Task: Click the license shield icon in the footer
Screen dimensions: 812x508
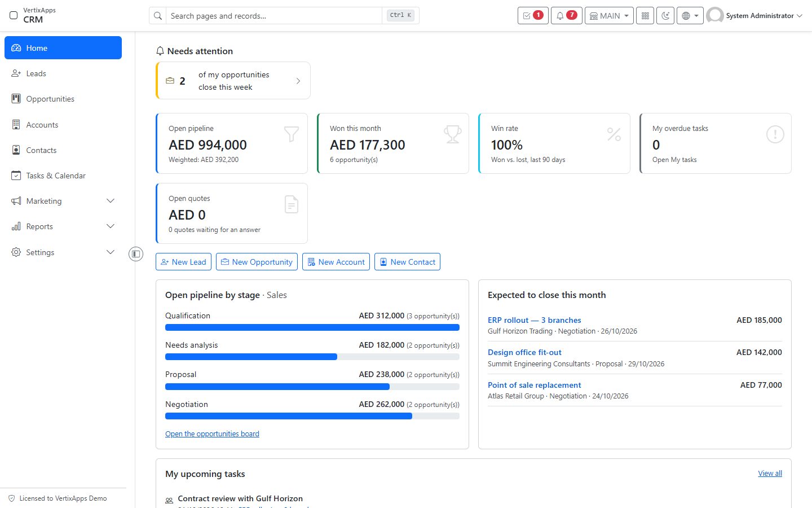Action: pos(11,498)
